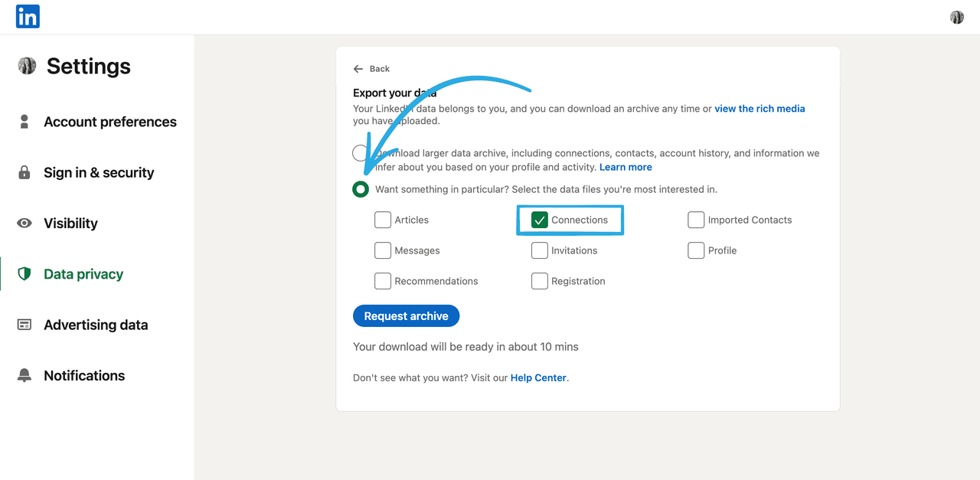Viewport: 980px width, 480px height.
Task: Click the Advertising data newspaper icon
Action: (24, 325)
